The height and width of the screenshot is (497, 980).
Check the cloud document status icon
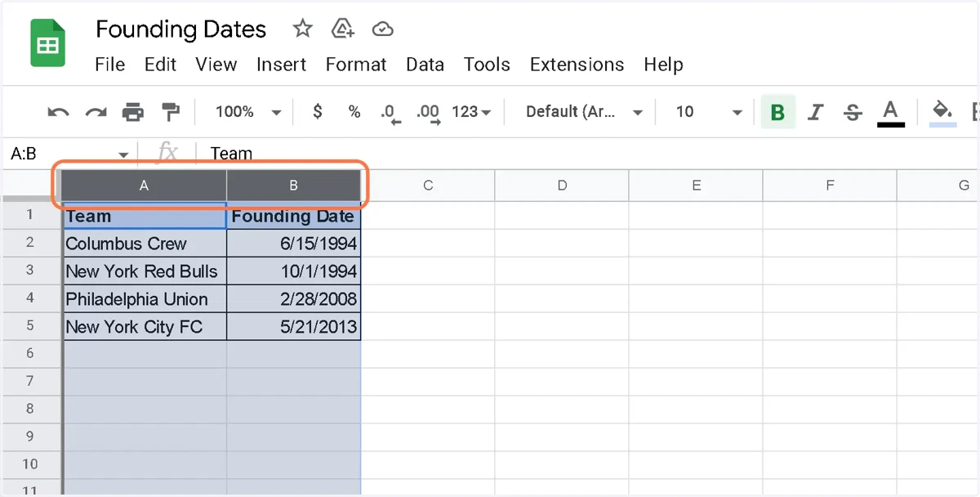pos(382,29)
